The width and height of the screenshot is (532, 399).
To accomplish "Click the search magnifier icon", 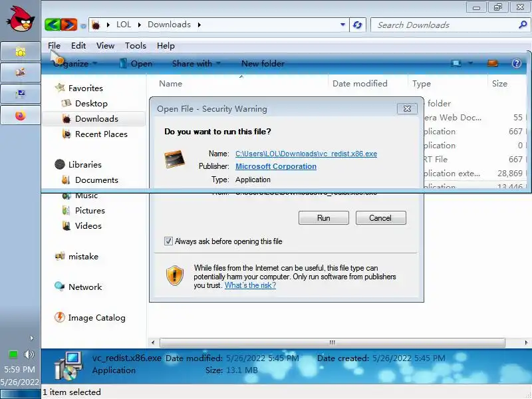I will coord(523,25).
